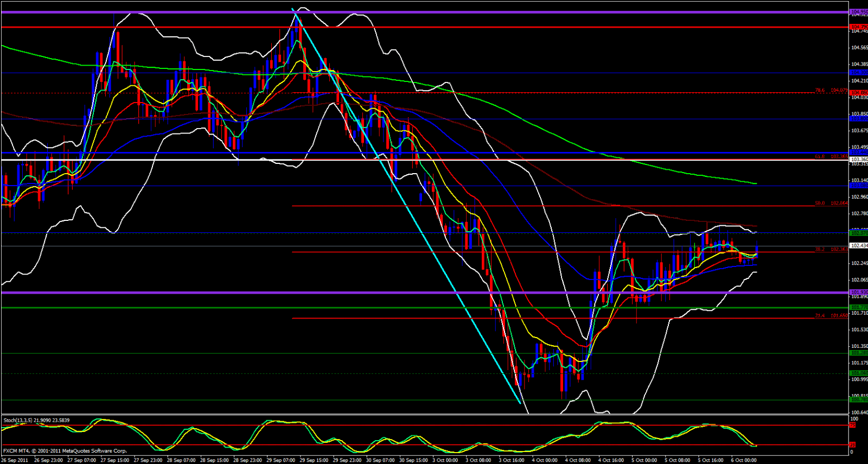Screen dimensions: 868x464
Task: Select the cyan downward trendline
Action: (x=407, y=206)
